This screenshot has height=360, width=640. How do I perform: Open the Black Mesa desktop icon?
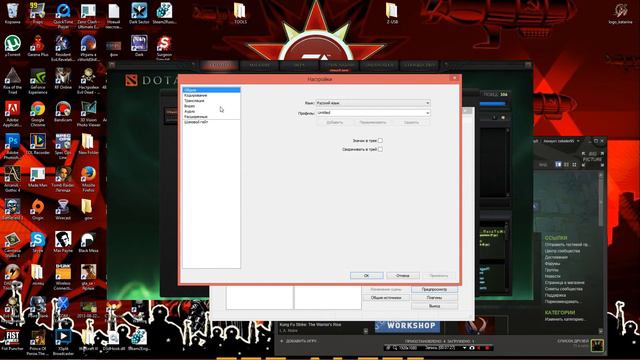[x=88, y=242]
